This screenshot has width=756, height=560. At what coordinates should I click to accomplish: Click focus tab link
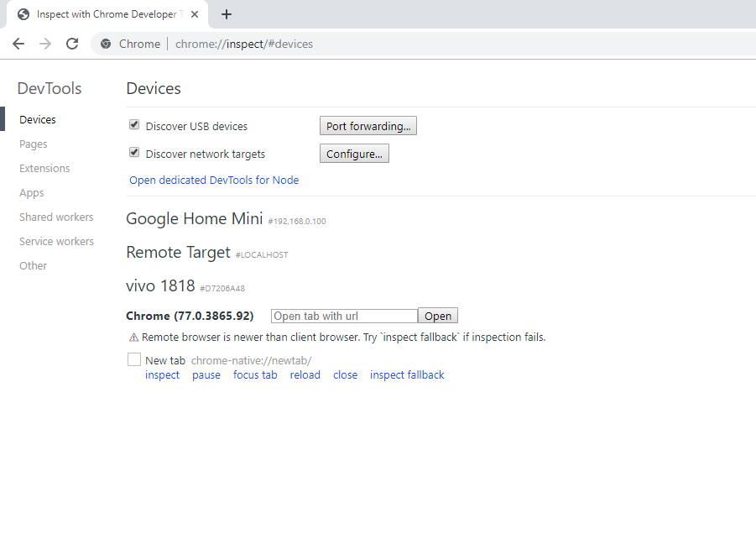255,374
